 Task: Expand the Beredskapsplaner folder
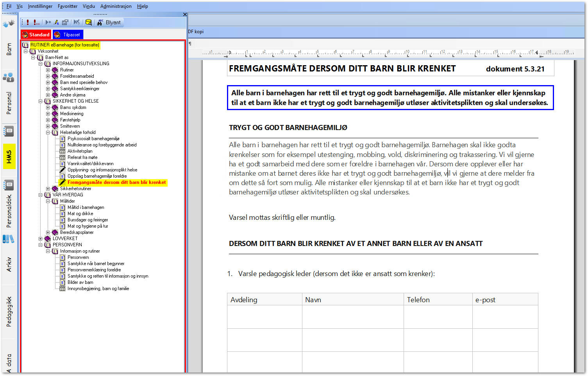click(x=48, y=232)
